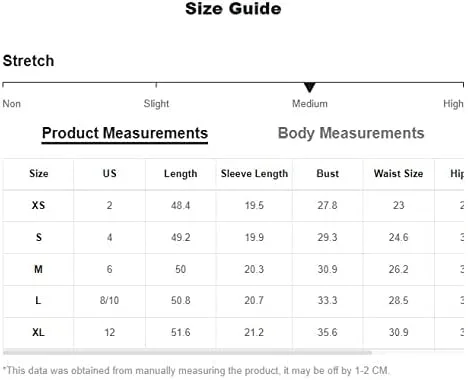This screenshot has height=380, width=468.
Task: Click the Sleeve Length column header
Action: (x=254, y=174)
